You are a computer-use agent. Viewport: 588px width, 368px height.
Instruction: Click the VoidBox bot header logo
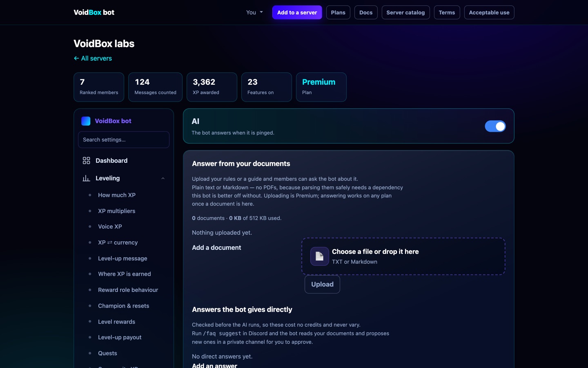(94, 12)
